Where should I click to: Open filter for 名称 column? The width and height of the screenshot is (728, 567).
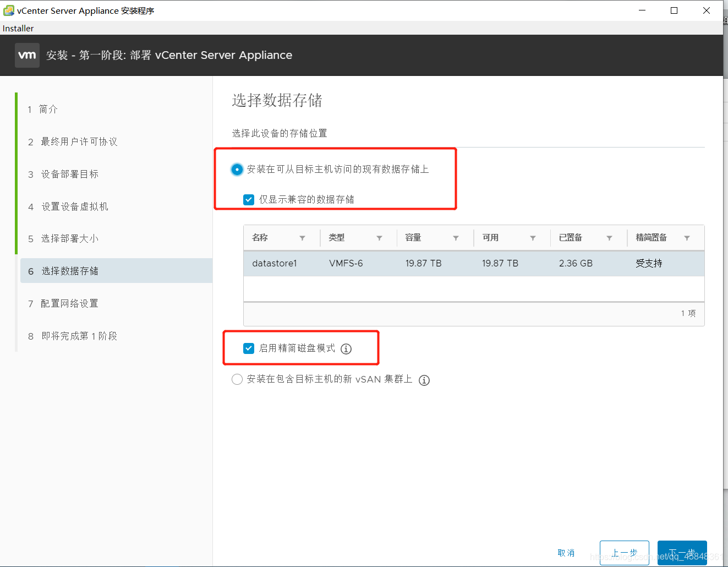point(302,238)
